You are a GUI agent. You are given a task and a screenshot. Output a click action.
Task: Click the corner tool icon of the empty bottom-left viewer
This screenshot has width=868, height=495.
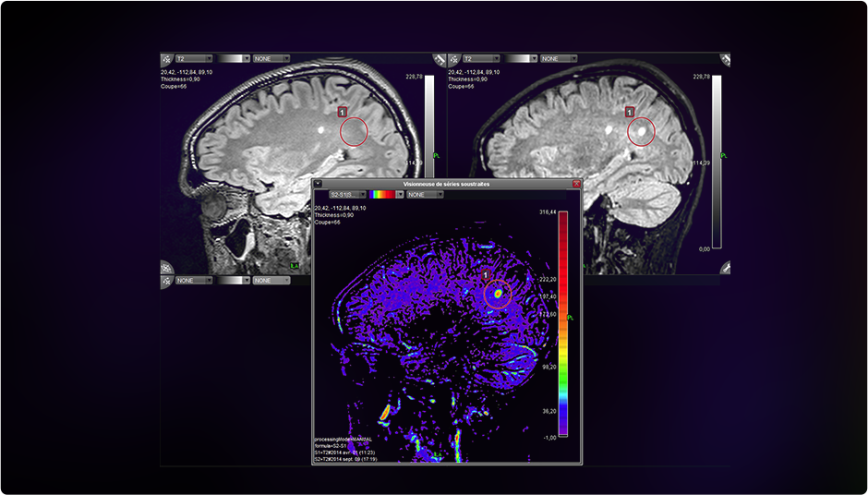[x=166, y=280]
